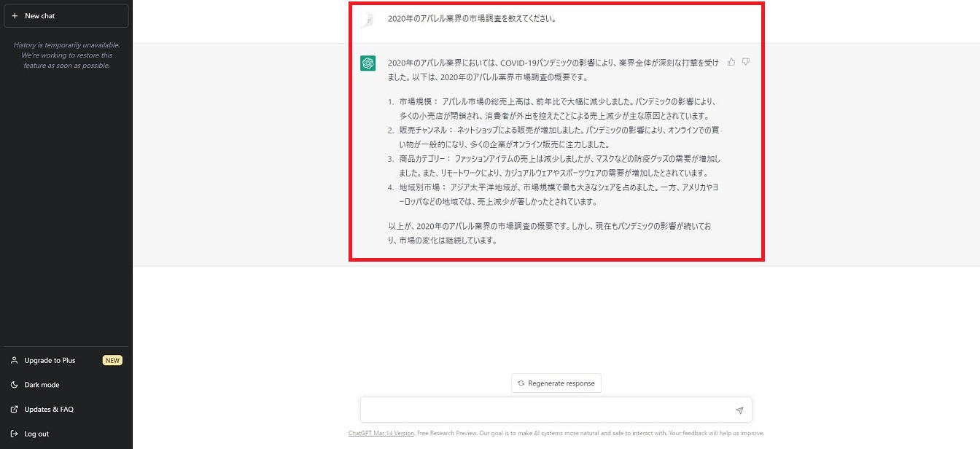Click the logout arrow icon in the sidebar
This screenshot has width=980, height=449.
[15, 434]
